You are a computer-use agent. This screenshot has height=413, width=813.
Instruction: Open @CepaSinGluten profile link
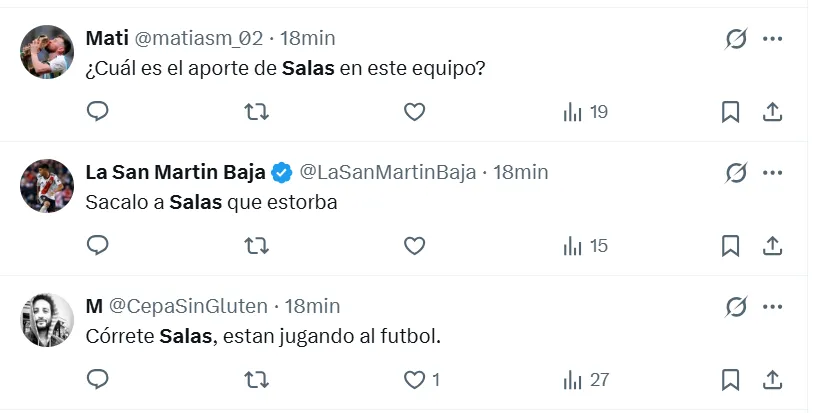187,306
